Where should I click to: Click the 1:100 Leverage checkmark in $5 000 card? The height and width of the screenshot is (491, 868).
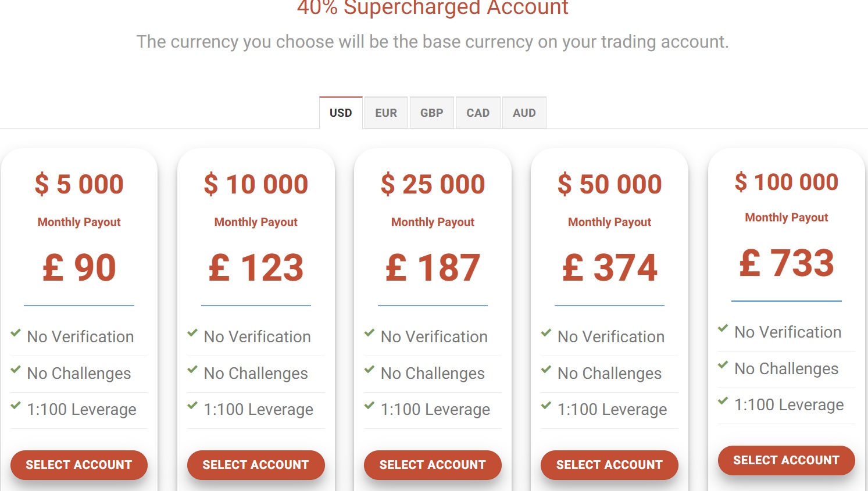coord(16,406)
